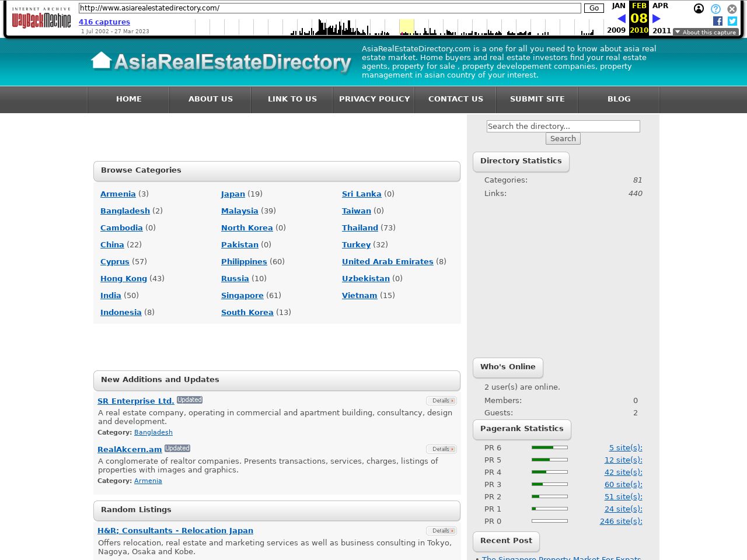Open the Submit Site menu item
This screenshot has height=560, width=747.
537,99
